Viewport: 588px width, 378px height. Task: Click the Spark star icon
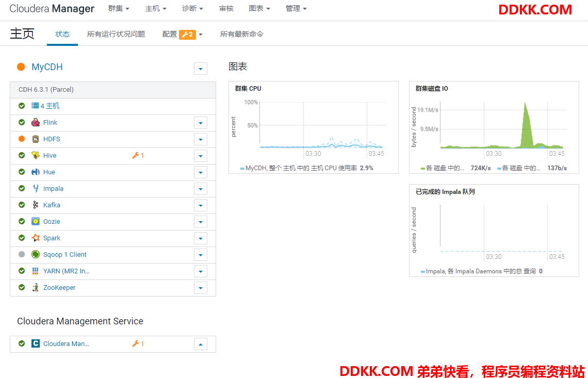click(x=36, y=238)
